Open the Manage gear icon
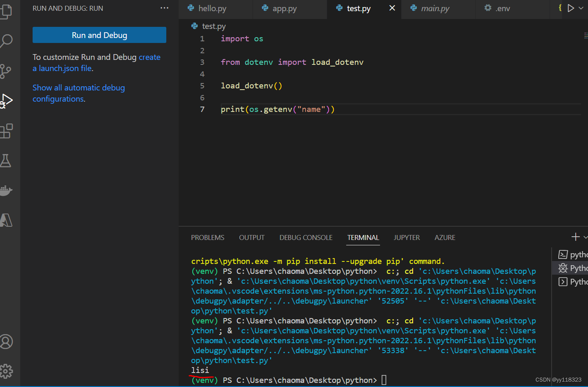588x387 pixels. (6, 371)
